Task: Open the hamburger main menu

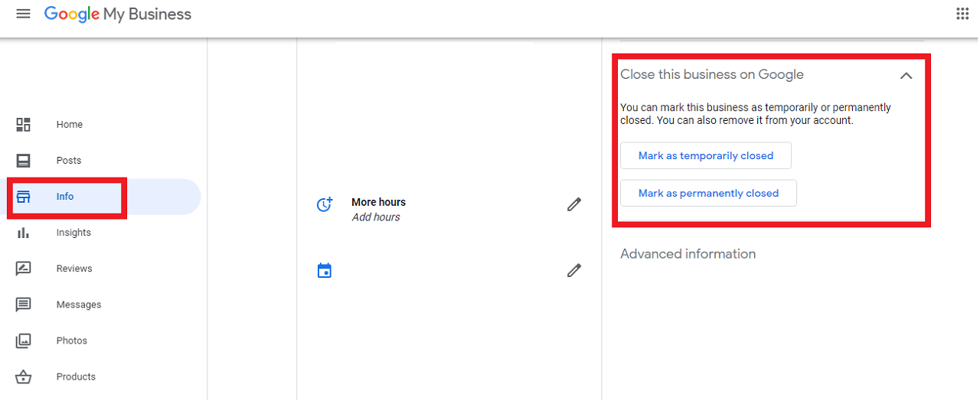Action: pyautogui.click(x=23, y=15)
